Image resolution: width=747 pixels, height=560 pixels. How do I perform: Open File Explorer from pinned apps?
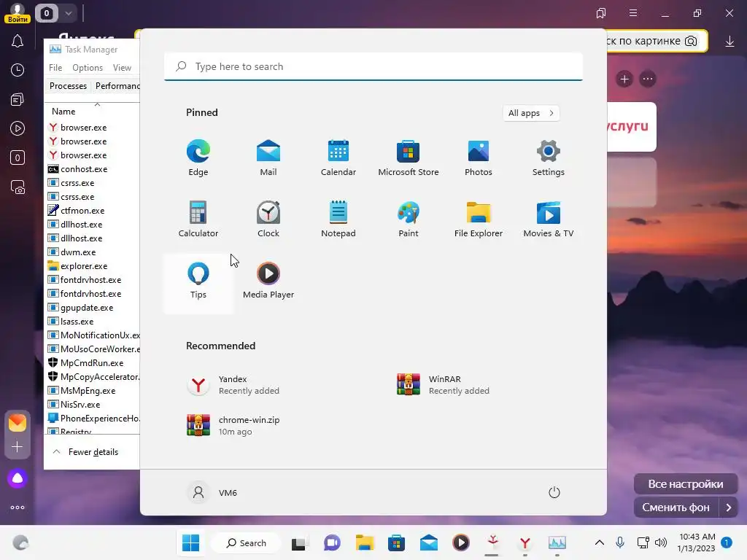point(479,219)
